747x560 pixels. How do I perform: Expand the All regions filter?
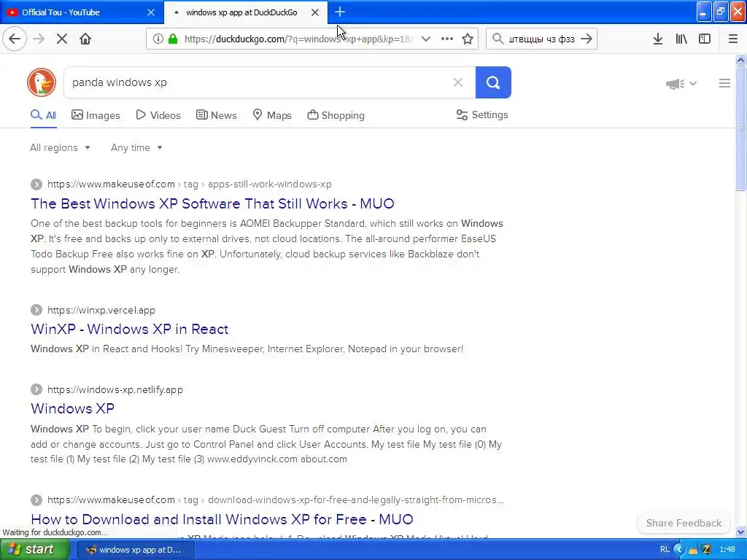(60, 147)
